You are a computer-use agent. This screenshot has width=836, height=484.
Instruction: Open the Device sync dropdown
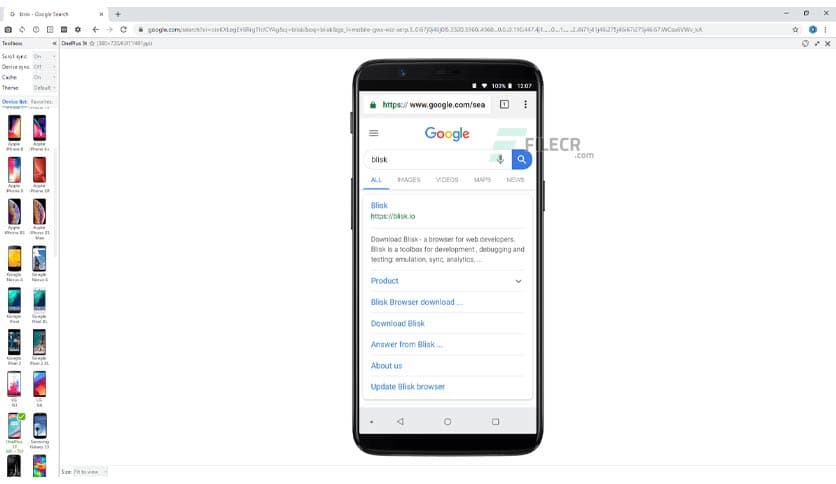point(44,67)
